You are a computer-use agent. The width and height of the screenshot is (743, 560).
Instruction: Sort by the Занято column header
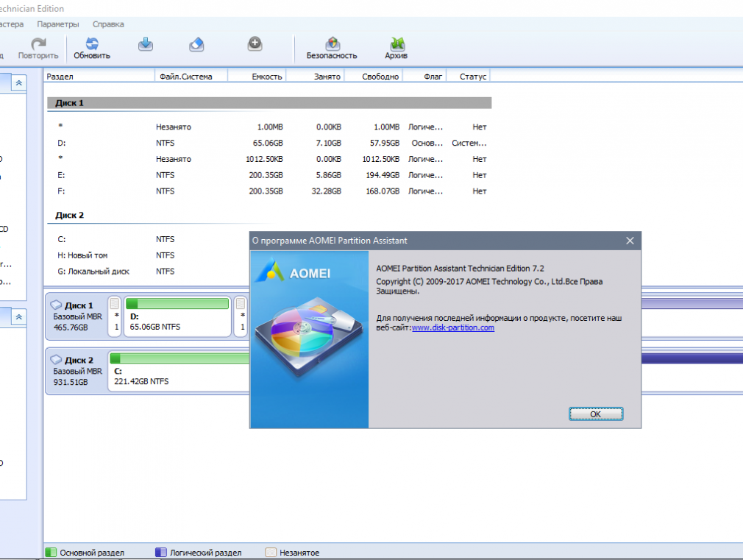click(x=316, y=77)
